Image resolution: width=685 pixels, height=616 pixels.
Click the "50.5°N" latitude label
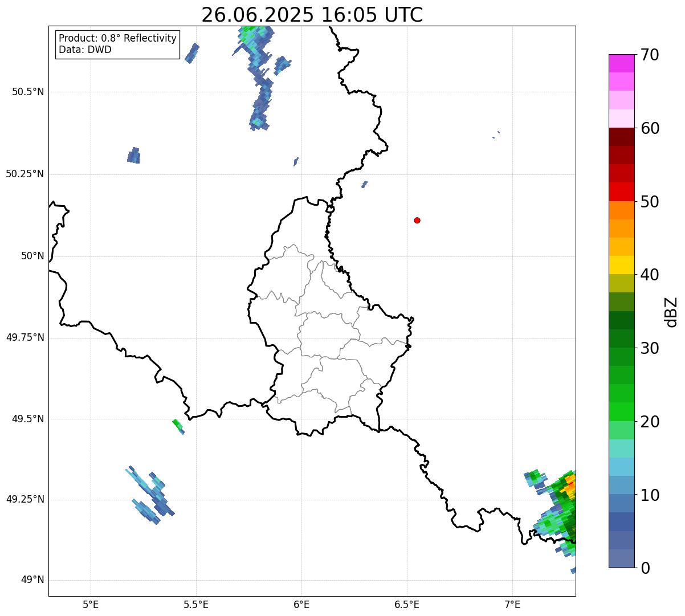point(28,92)
